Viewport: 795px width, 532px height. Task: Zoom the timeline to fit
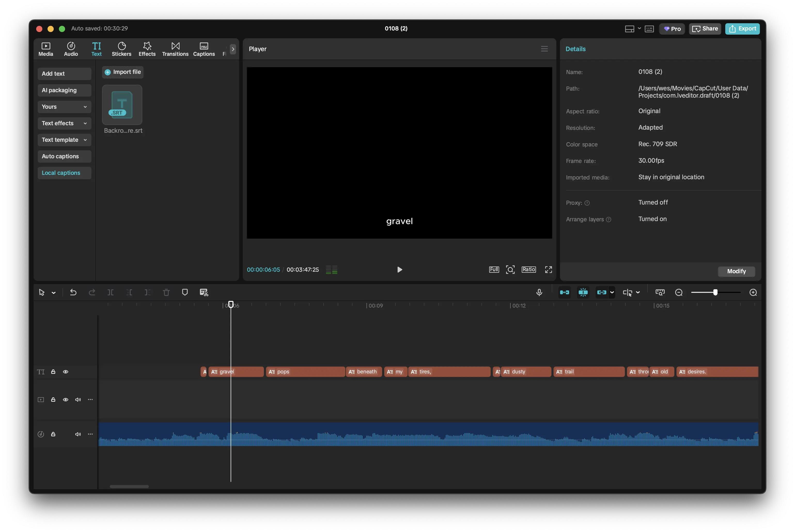(x=660, y=292)
